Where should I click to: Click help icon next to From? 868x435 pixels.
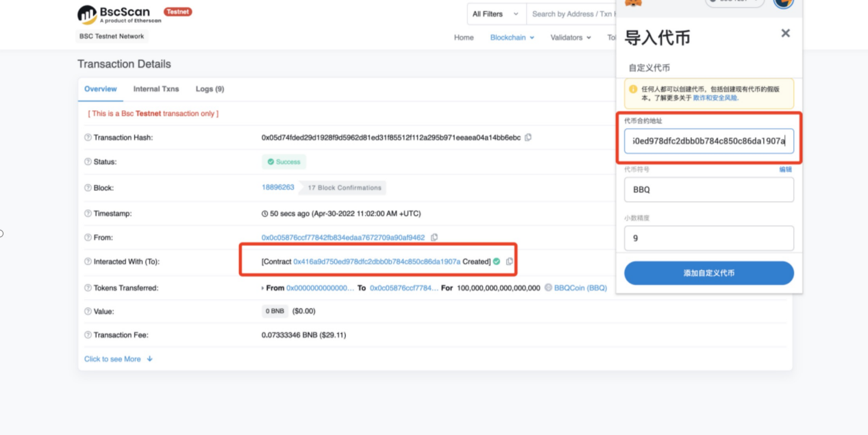click(x=88, y=238)
